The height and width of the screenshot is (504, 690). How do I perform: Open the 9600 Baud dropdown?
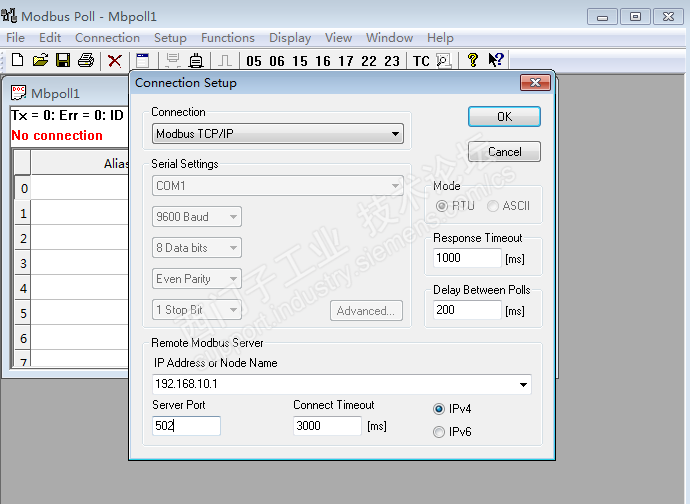pos(197,217)
